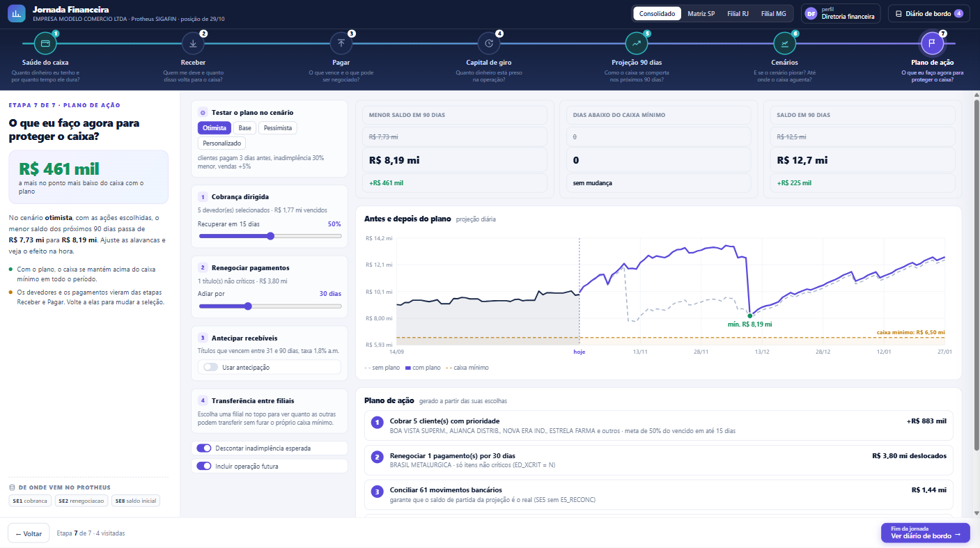
Task: Click the SE1 cobranca source tag
Action: [30, 501]
